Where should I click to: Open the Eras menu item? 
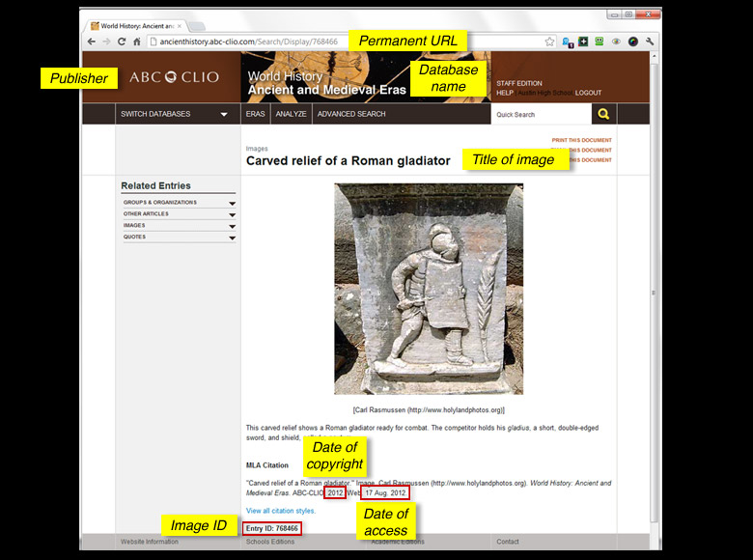click(x=255, y=114)
